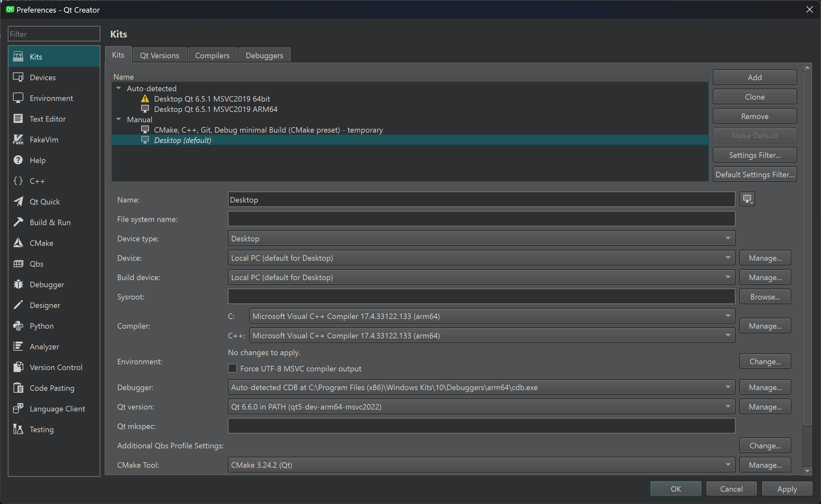Collapse the Manual kits group
The height and width of the screenshot is (504, 821).
point(118,119)
